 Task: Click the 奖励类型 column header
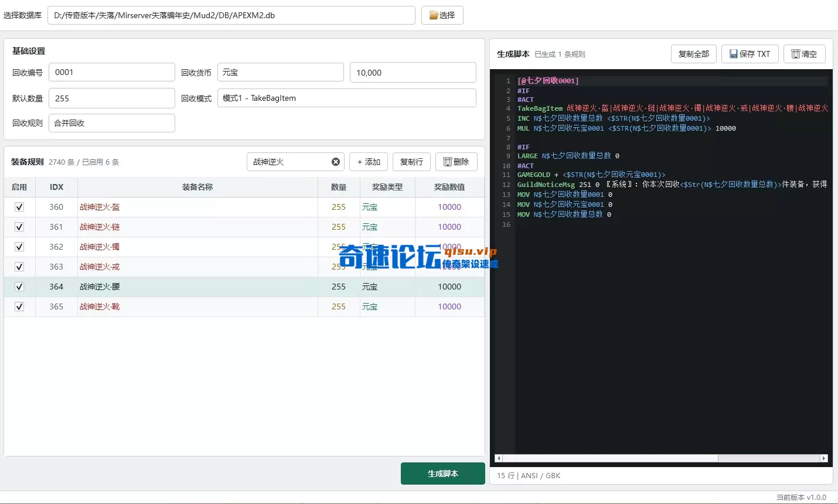pyautogui.click(x=387, y=187)
